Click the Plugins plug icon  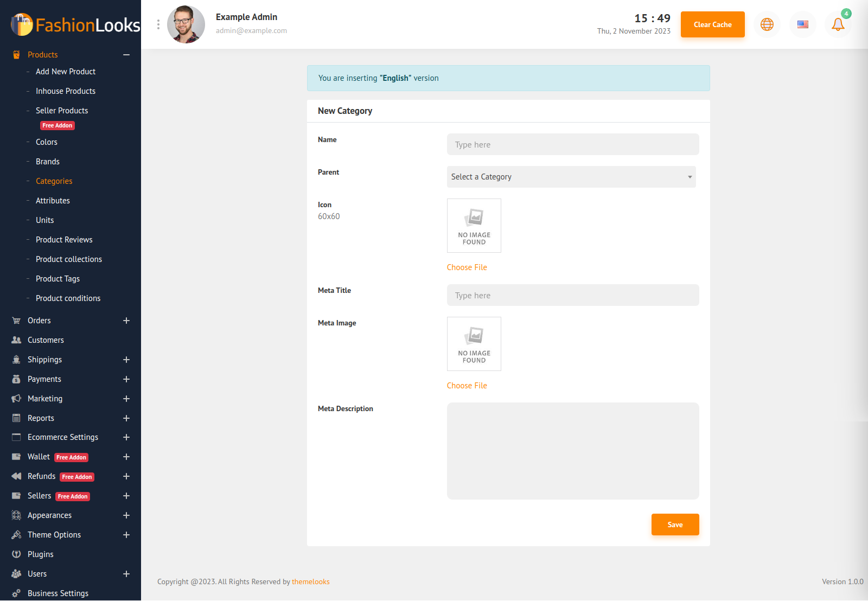[16, 554]
